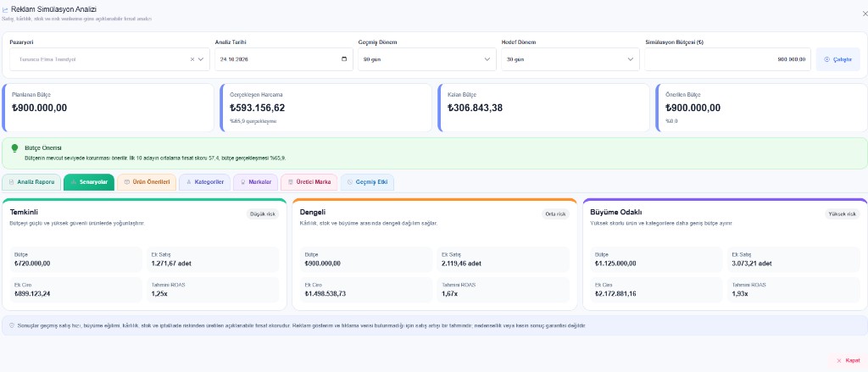This screenshot has height=372, width=868.
Task: Click the Kapat button at the bottom
Action: [x=848, y=360]
